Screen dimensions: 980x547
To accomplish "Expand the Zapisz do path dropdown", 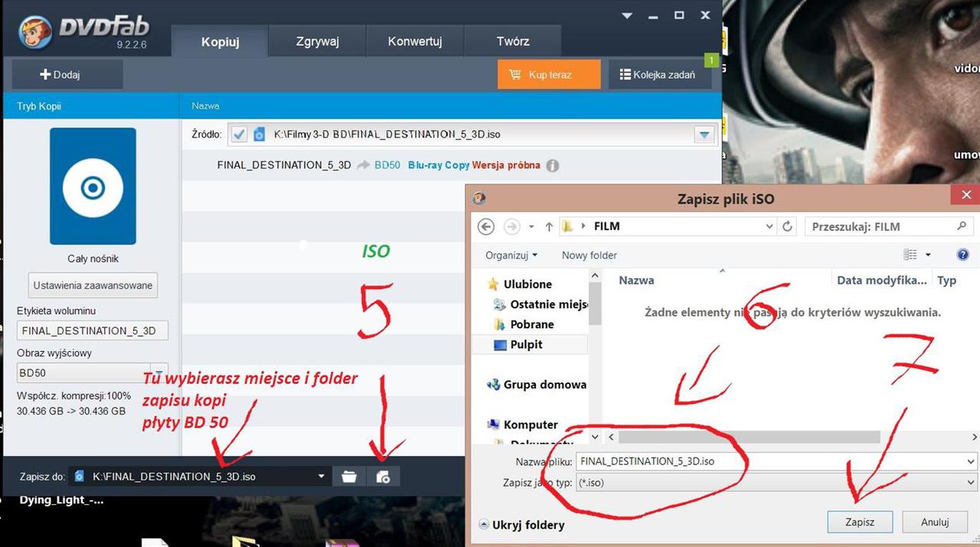I will tap(321, 476).
